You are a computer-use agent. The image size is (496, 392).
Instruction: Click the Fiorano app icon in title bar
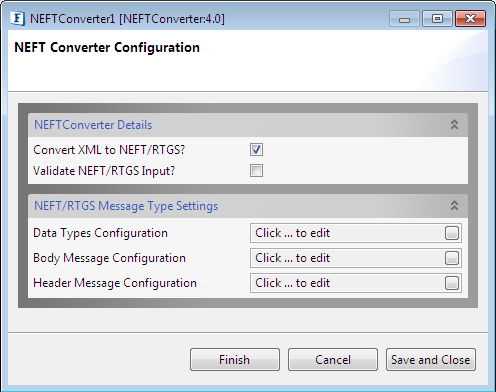pyautogui.click(x=17, y=19)
